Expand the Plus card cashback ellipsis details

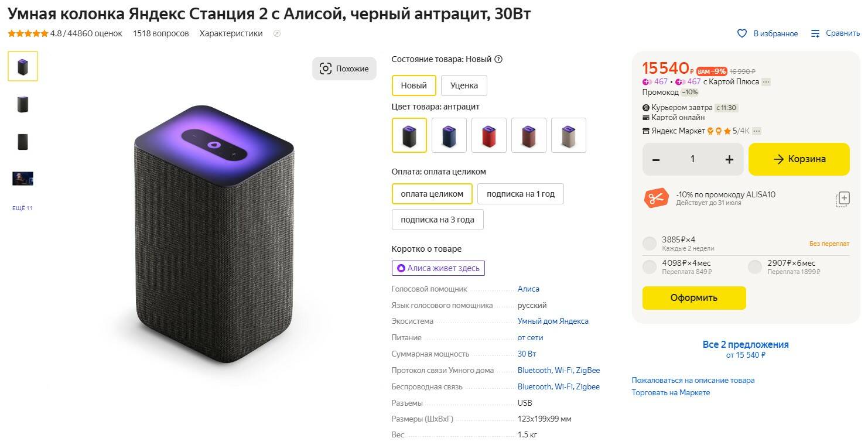(766, 82)
